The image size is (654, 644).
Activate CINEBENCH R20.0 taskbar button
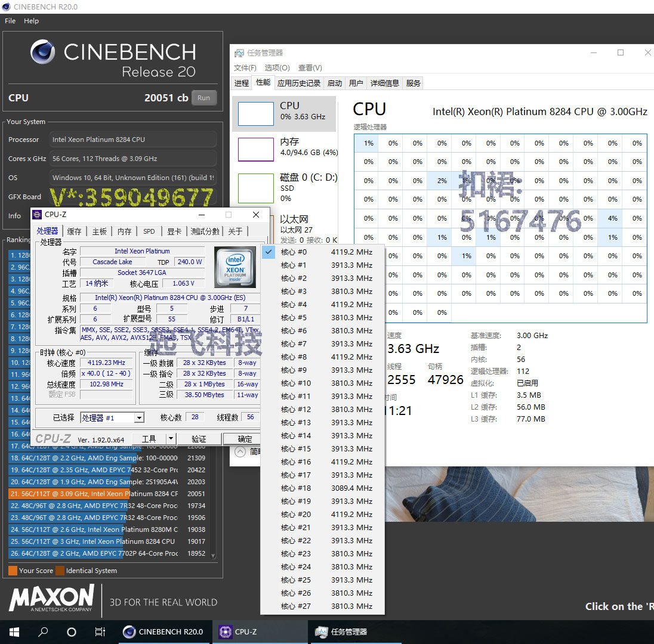pos(165,632)
